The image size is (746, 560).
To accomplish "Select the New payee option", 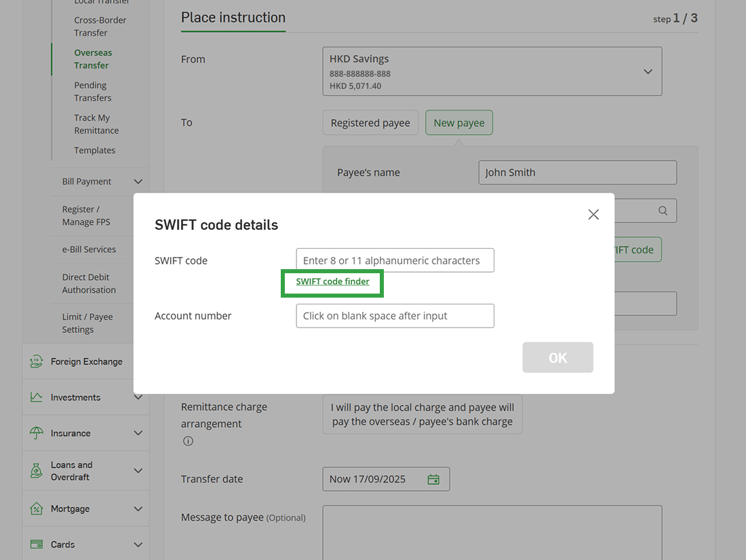I will pyautogui.click(x=458, y=123).
